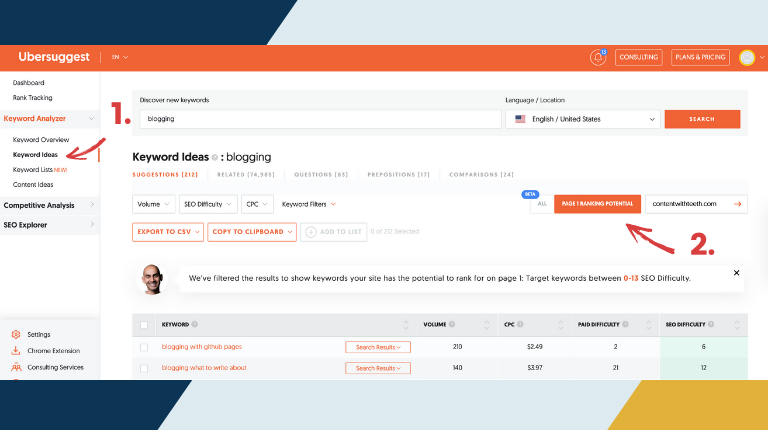Click the SEO Difficulty info icon
Image resolution: width=768 pixels, height=430 pixels.
coord(711,324)
